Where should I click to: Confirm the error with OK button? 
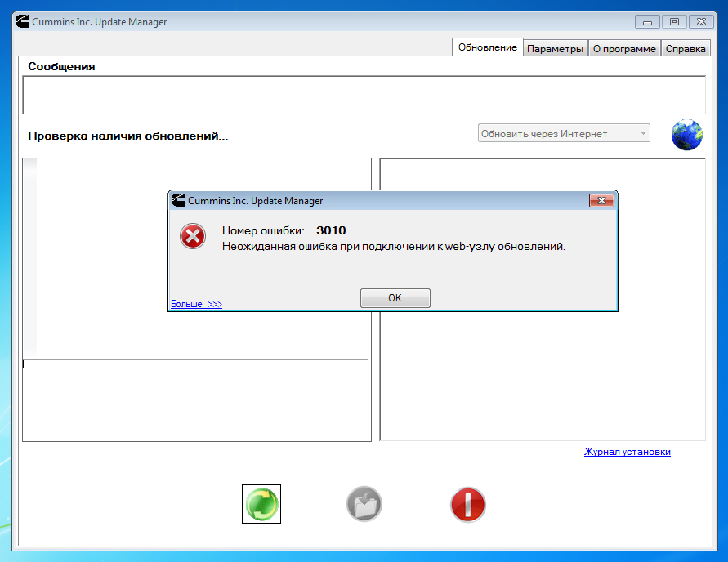point(395,298)
